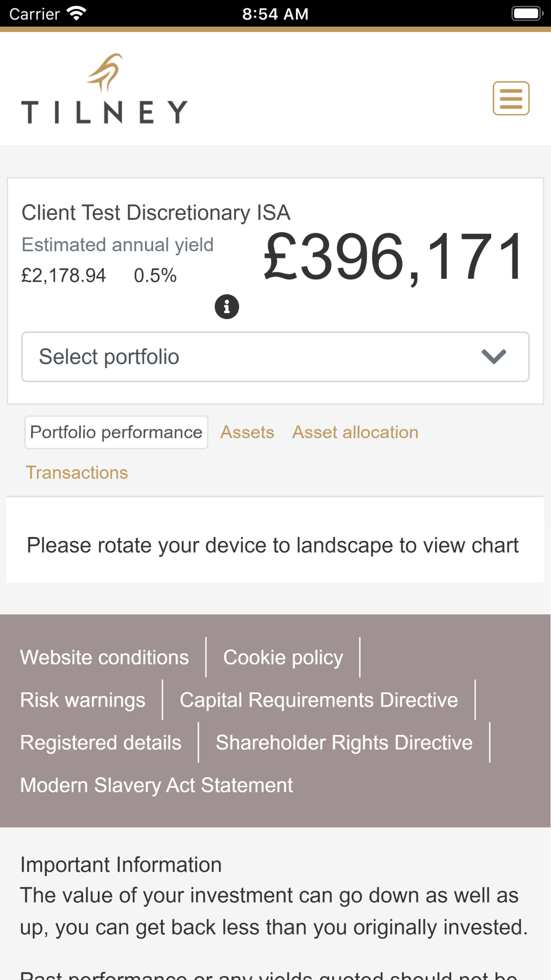
Task: Expand the Select portfolio dropdown
Action: tap(275, 357)
